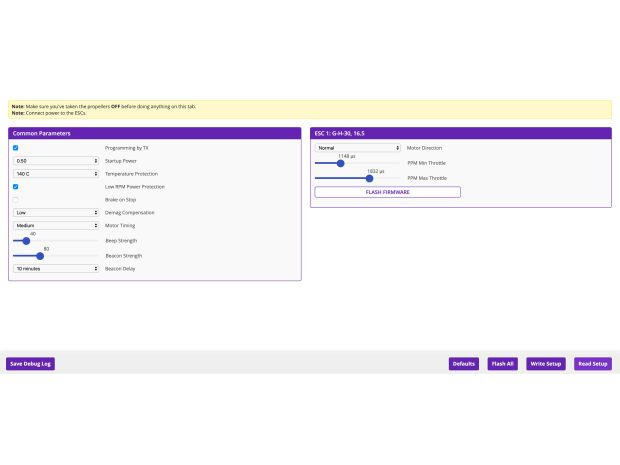620x465 pixels.
Task: Click the Demag Compensation label
Action: tap(129, 213)
